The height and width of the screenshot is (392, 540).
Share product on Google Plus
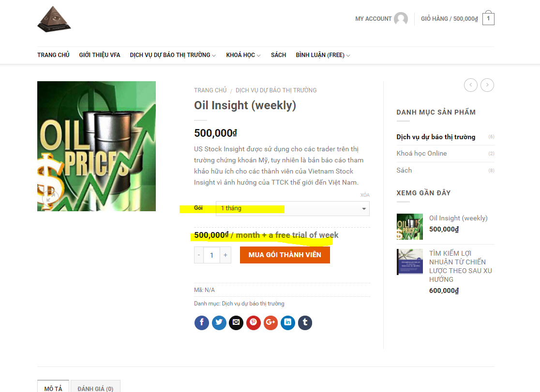point(270,323)
